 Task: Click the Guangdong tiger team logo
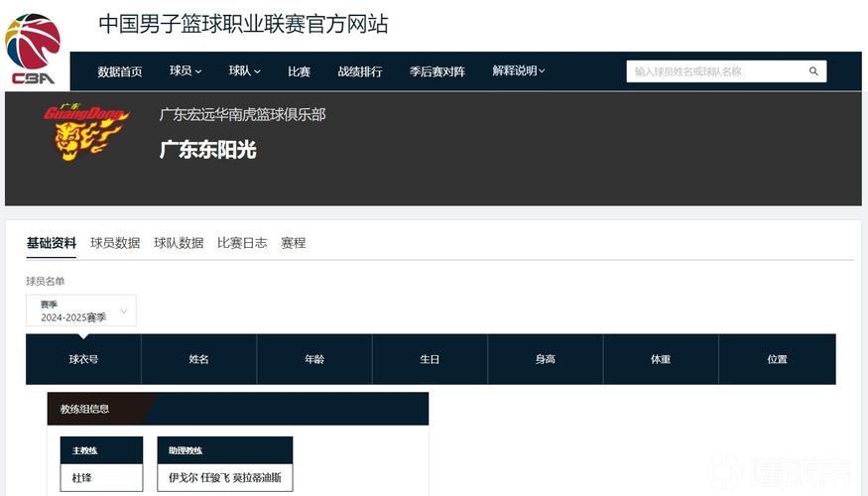pyautogui.click(x=85, y=132)
